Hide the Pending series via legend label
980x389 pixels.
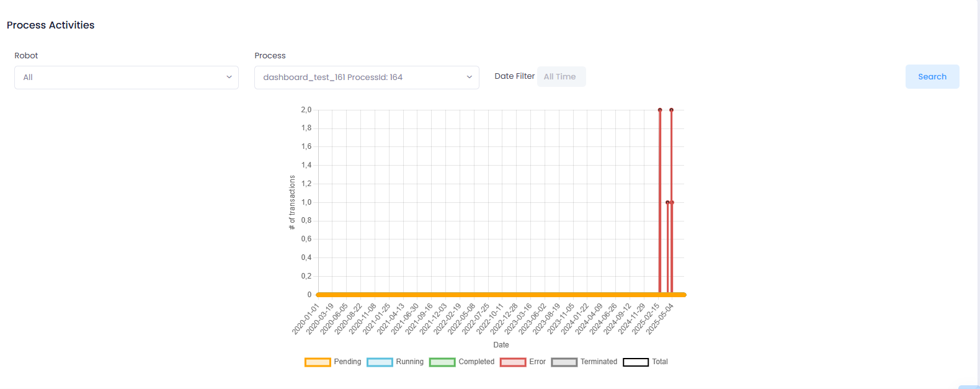coord(347,362)
